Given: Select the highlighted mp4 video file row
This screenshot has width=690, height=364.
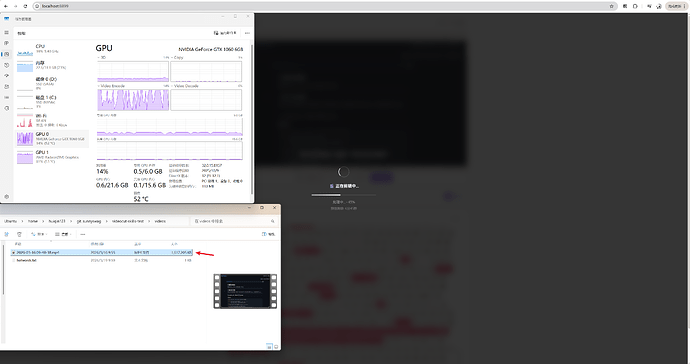Looking at the screenshot, I should [102, 252].
